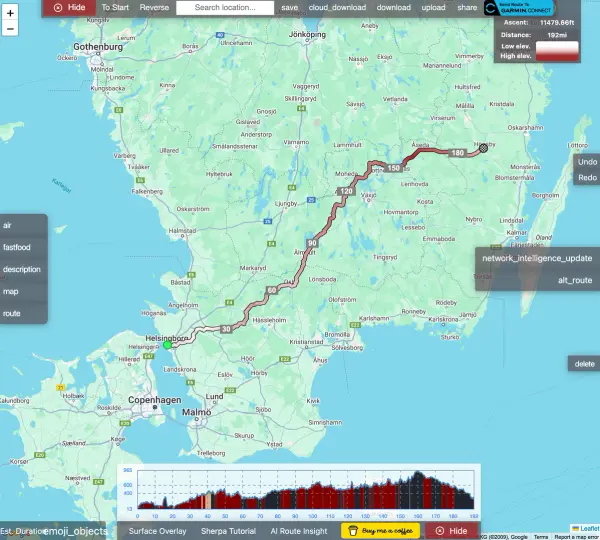Click the Kristianstad town label

(x=306, y=342)
